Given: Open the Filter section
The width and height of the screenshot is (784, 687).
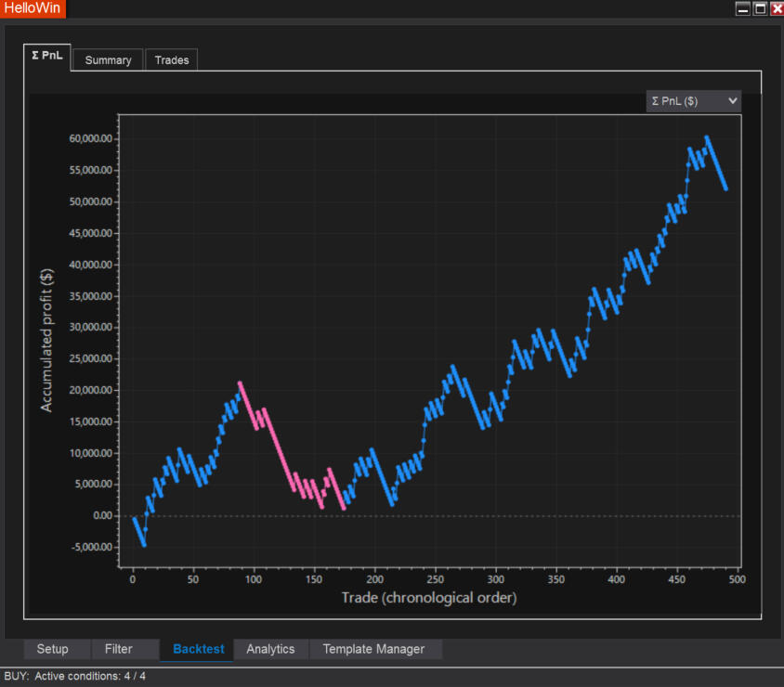Looking at the screenshot, I should point(118,649).
